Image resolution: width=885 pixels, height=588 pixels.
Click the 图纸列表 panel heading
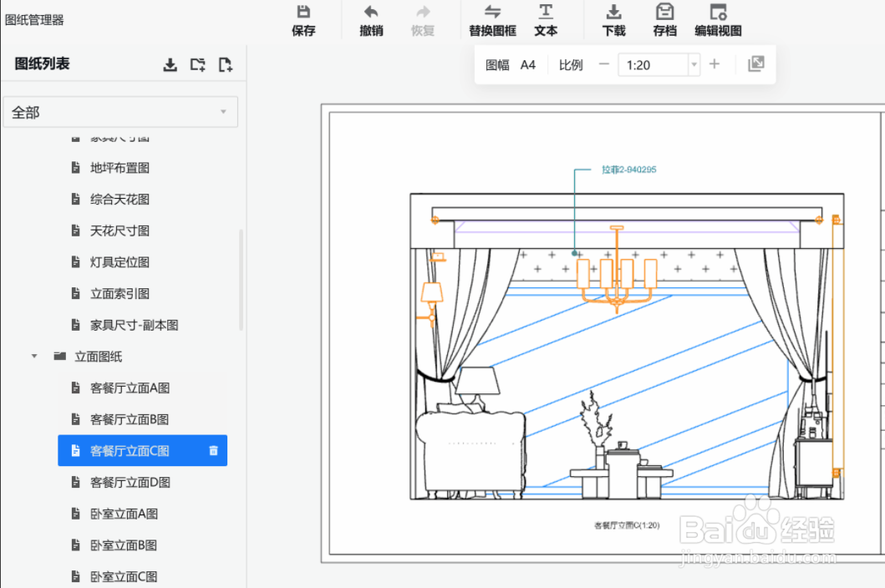(x=43, y=63)
